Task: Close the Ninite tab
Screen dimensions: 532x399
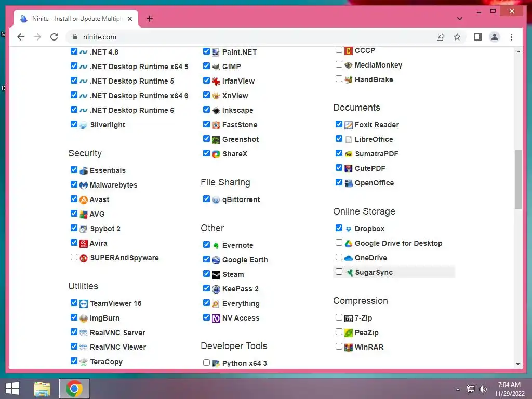Action: point(129,19)
